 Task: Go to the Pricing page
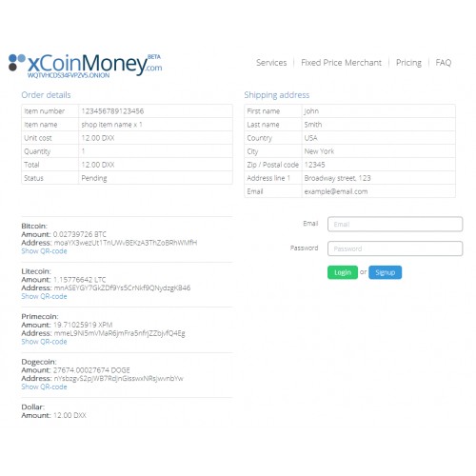click(x=408, y=63)
